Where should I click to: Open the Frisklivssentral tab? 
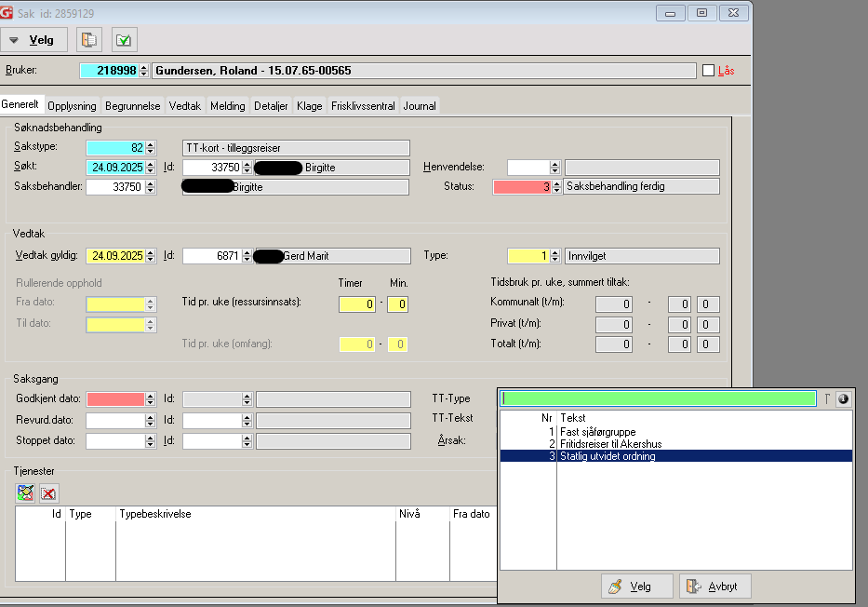[363, 106]
